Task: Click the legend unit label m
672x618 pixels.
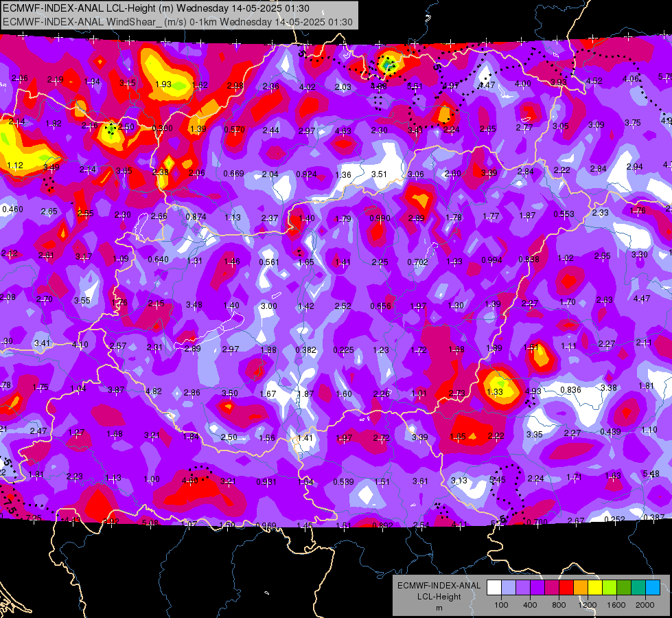Action: pos(439,608)
